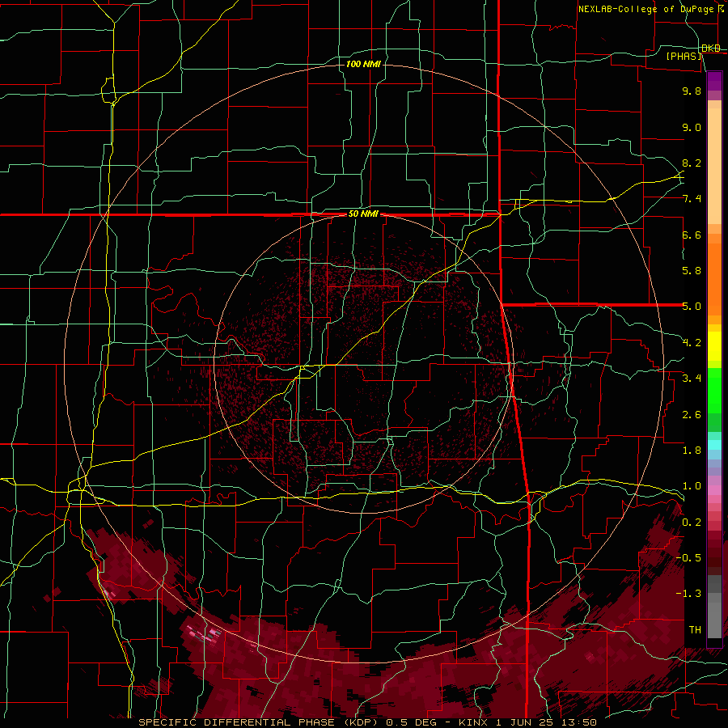Click the 9.8 value on the color scale
728x728 pixels.
[692, 91]
